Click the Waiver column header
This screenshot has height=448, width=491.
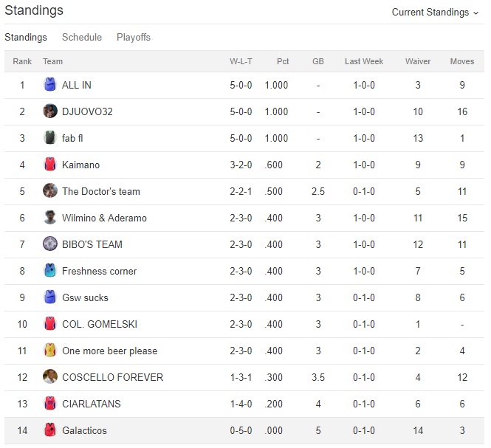click(x=418, y=62)
